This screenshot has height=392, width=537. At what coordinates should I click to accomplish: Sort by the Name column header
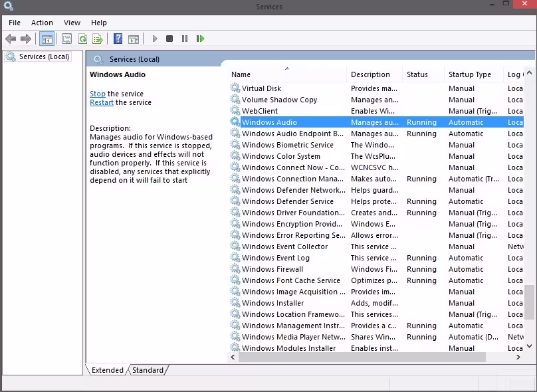coord(288,74)
